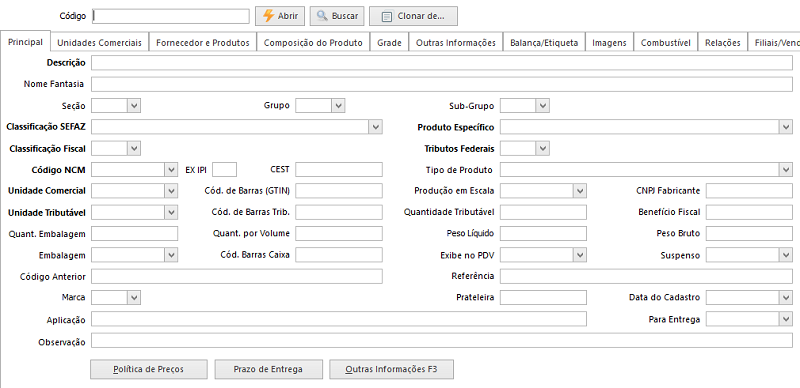Go to the Balança/Etiqueta tab
The width and height of the screenshot is (800, 388).
click(x=544, y=43)
